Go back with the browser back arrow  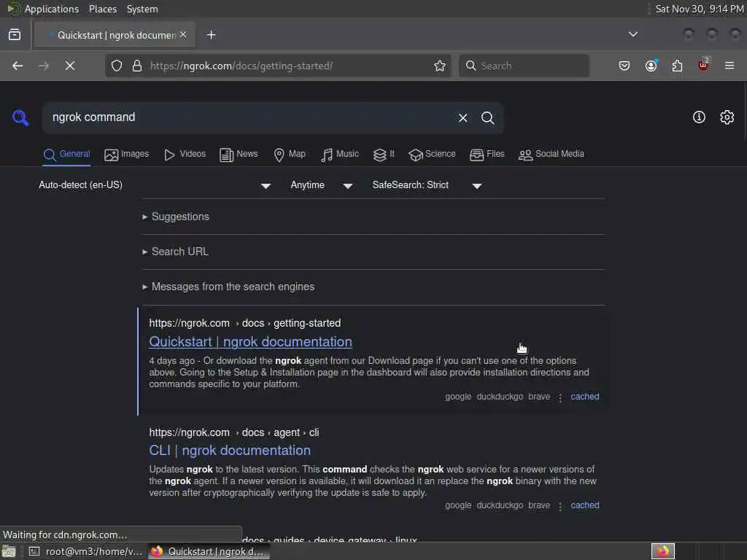coord(18,66)
